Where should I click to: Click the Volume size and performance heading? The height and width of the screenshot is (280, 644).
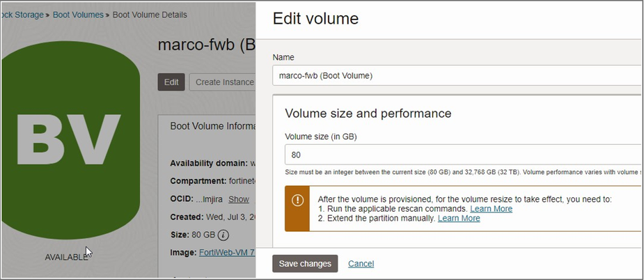pos(368,114)
